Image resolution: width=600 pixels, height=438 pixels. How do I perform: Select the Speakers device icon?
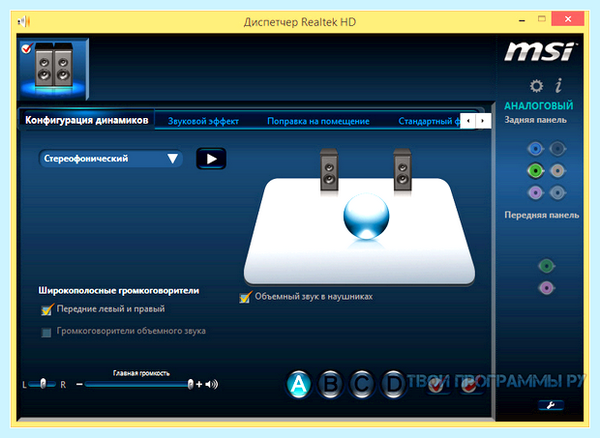pyautogui.click(x=54, y=69)
